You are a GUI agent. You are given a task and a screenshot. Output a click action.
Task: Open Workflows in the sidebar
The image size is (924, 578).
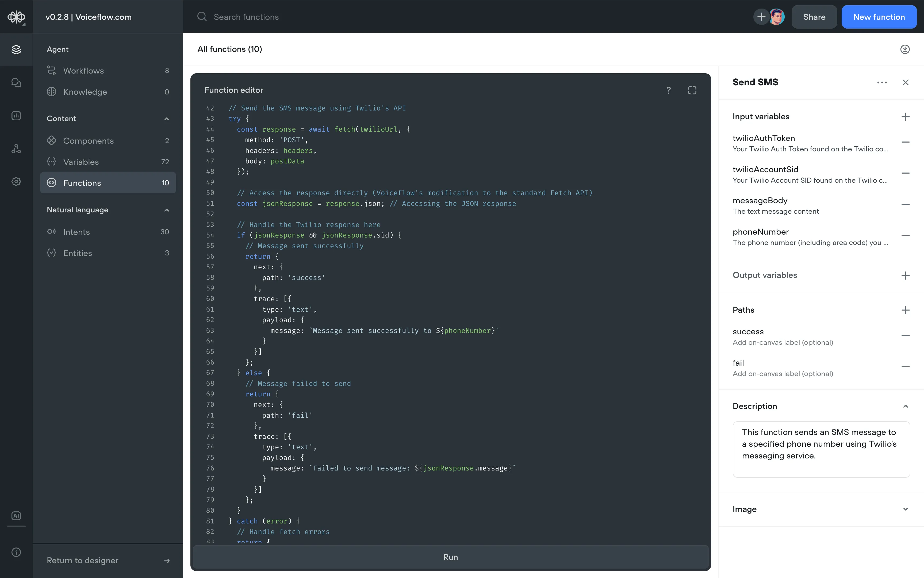click(83, 71)
